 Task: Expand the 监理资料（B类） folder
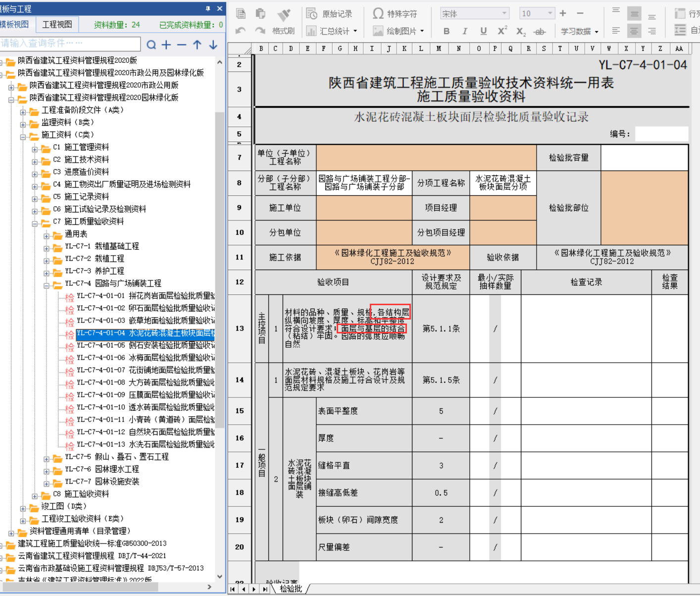click(23, 125)
